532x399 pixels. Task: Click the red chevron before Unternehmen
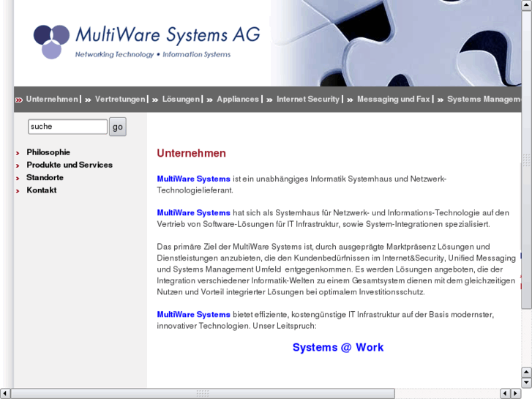pyautogui.click(x=19, y=100)
